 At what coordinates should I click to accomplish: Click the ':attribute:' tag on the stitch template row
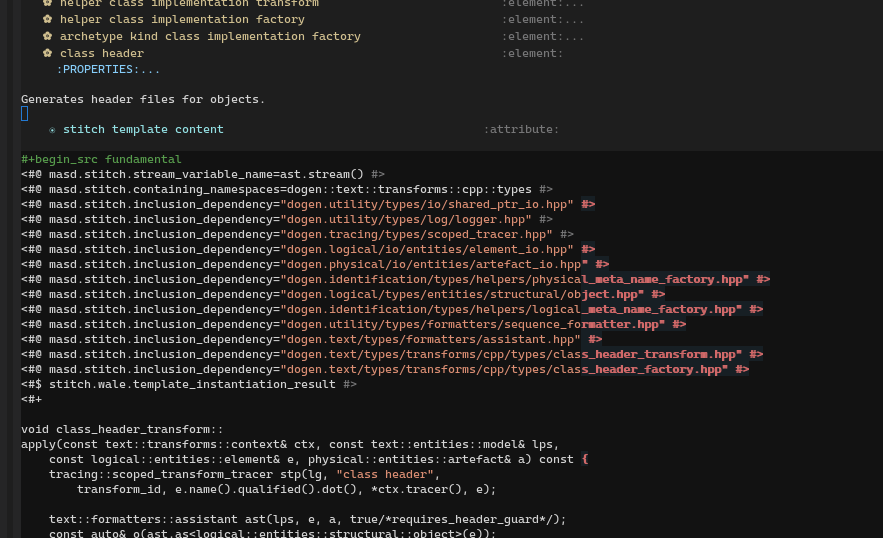coord(521,129)
